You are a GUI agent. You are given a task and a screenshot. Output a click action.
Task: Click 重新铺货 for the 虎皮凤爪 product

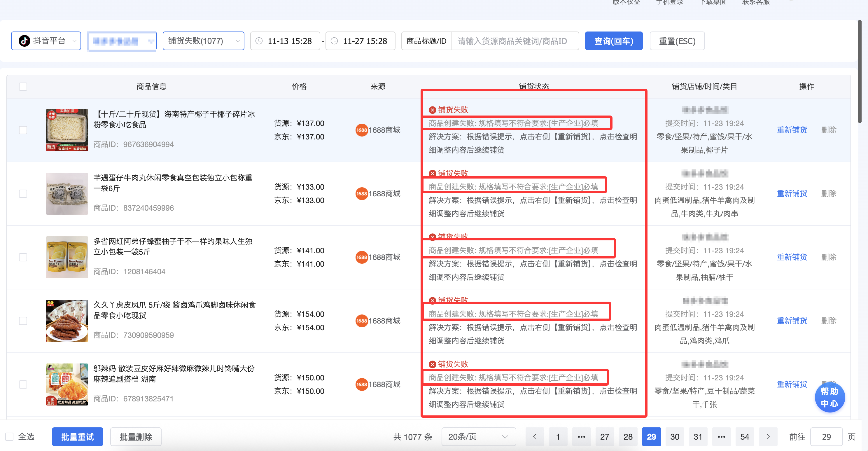tap(792, 321)
